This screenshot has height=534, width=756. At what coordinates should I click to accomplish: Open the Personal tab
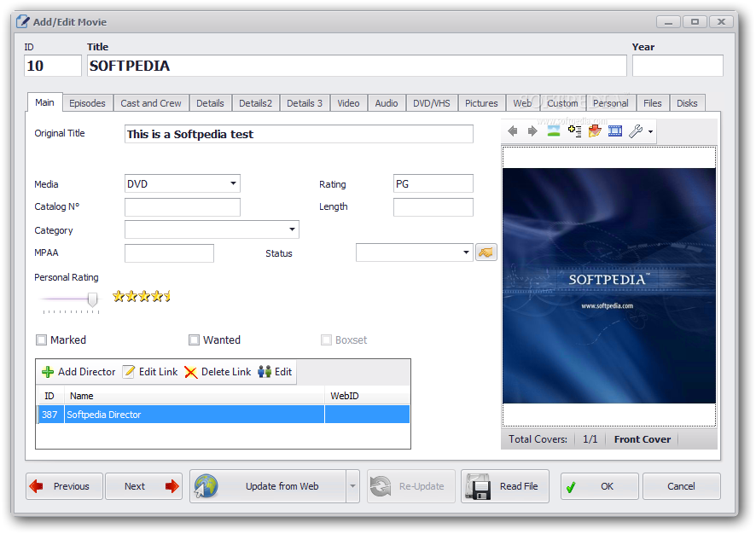pyautogui.click(x=611, y=103)
